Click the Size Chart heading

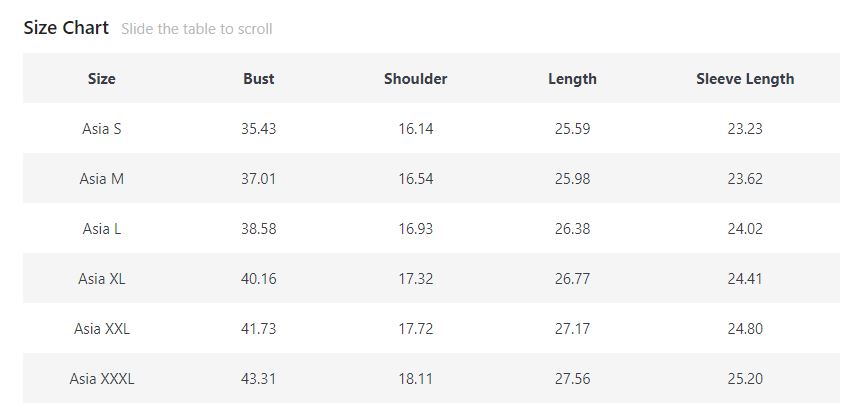point(66,28)
